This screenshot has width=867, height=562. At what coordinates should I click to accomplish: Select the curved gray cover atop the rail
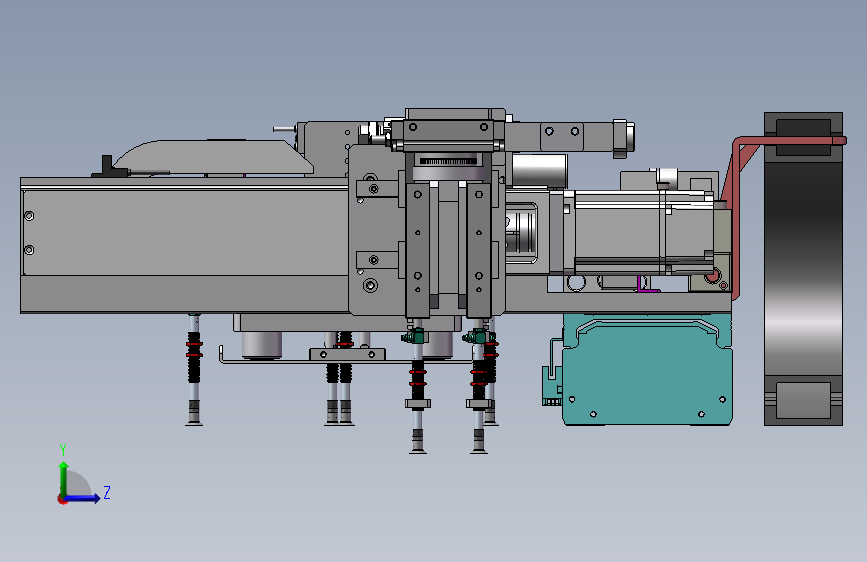point(213,157)
